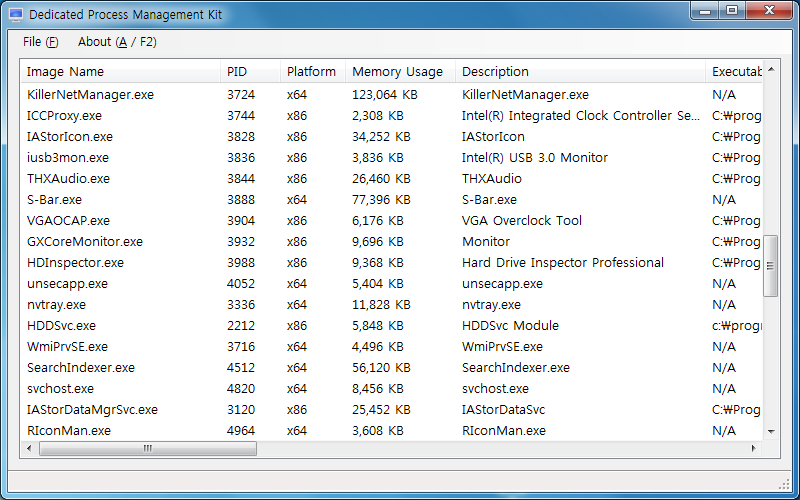Screen dimensions: 800x500
Task: Select the KillerNetManager.exe process row
Action: coord(392,94)
